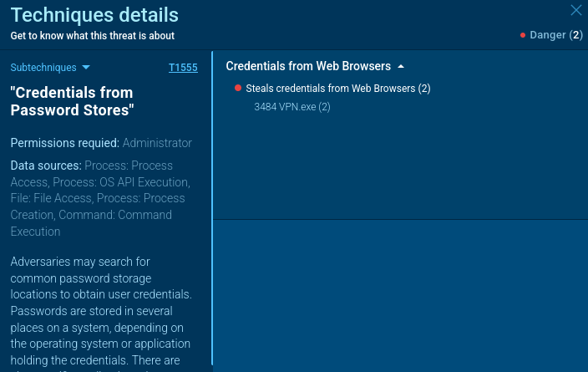Open the T1555 technique link

(183, 67)
